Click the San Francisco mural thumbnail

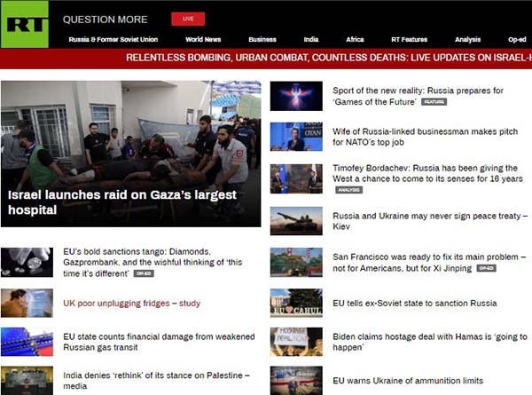(x=296, y=262)
